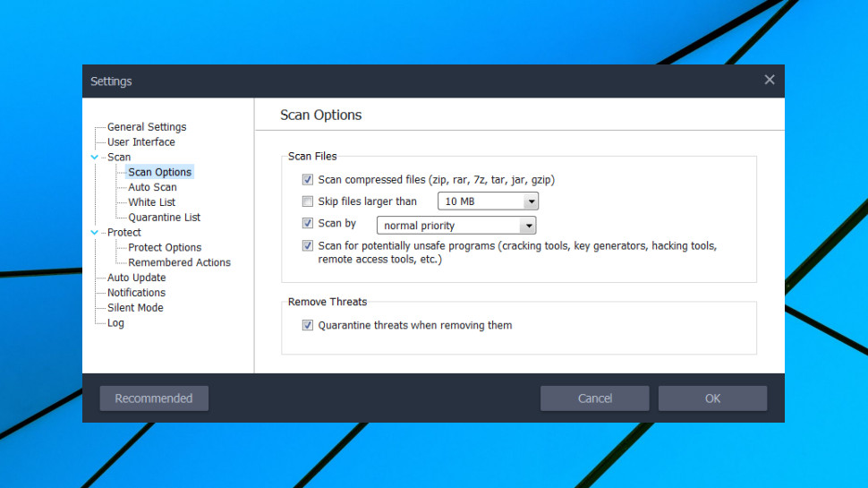Cancel the settings changes
The width and height of the screenshot is (868, 488).
(x=594, y=398)
